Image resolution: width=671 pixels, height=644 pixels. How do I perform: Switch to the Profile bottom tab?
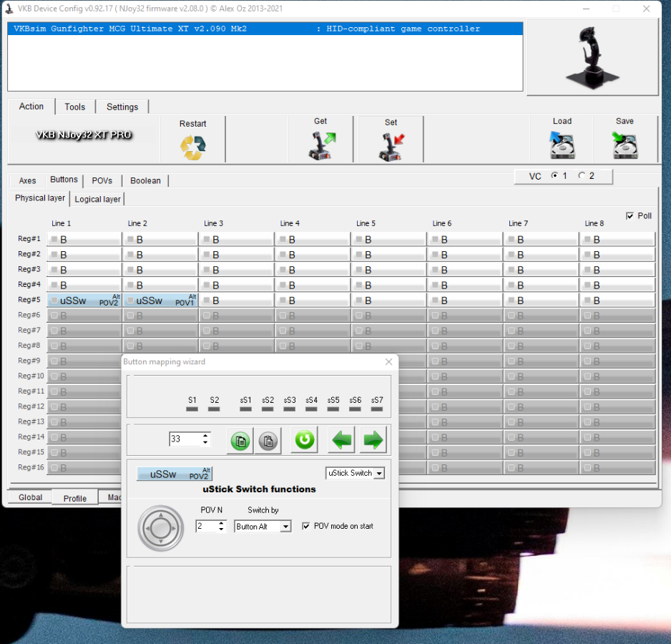tap(75, 499)
